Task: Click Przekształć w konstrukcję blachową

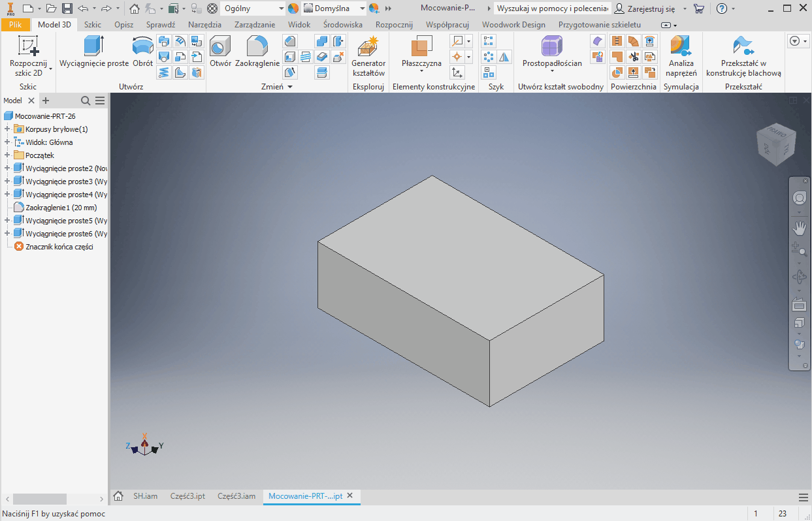Action: [x=743, y=56]
